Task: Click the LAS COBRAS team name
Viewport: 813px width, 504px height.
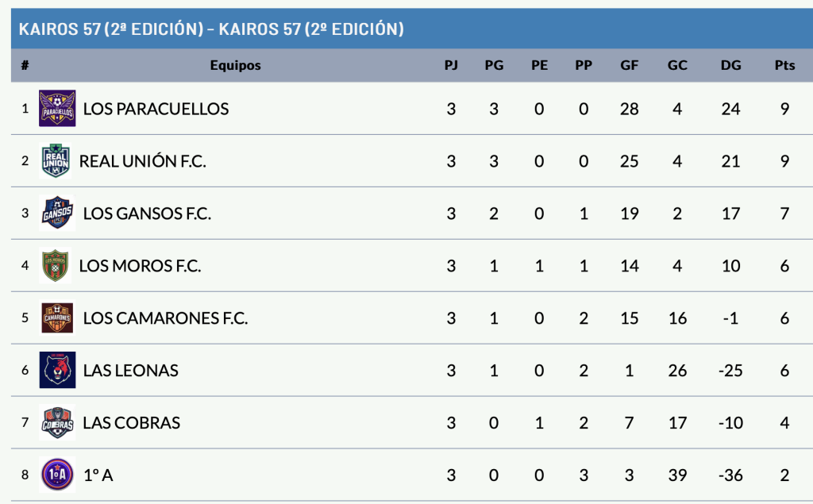Action: (131, 423)
